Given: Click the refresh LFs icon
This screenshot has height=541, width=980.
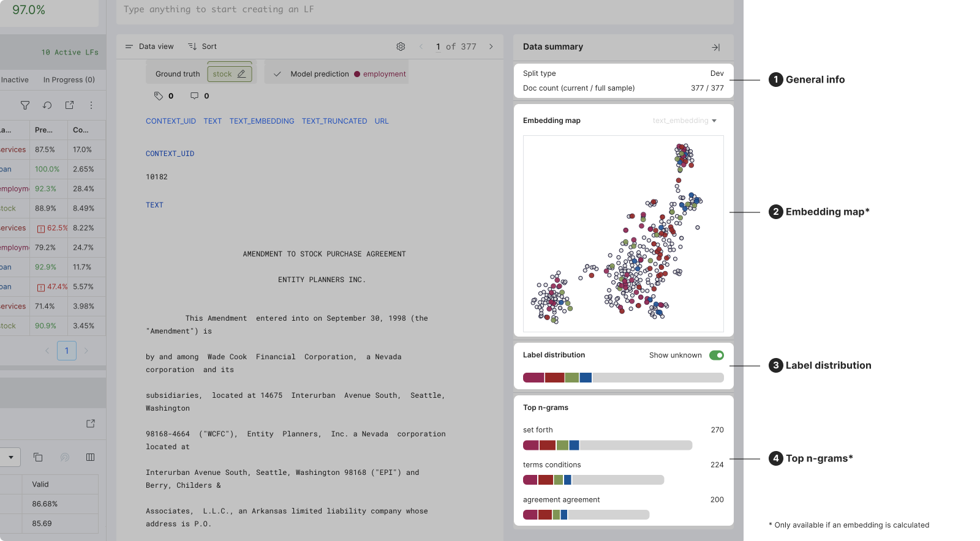Looking at the screenshot, I should tap(47, 105).
